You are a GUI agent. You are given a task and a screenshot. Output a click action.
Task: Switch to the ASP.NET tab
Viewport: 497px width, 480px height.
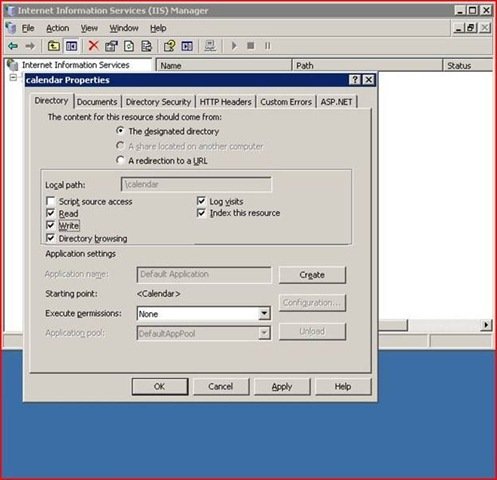click(x=336, y=102)
